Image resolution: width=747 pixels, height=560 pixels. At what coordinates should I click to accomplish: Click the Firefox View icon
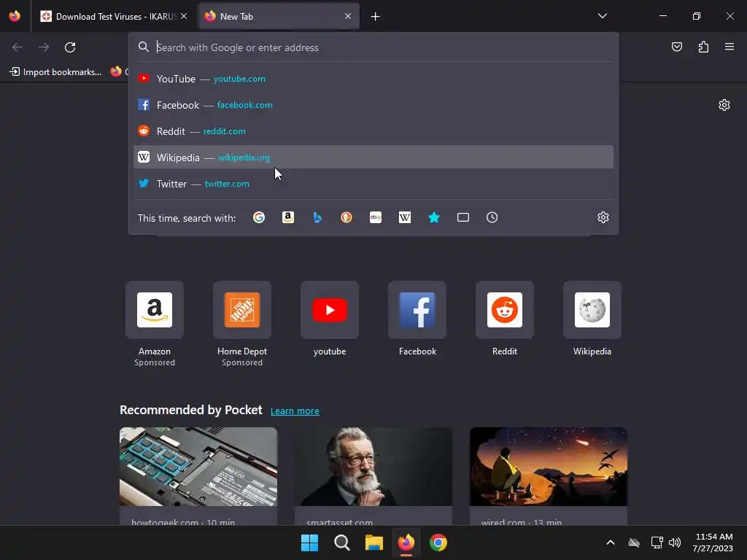pos(15,16)
